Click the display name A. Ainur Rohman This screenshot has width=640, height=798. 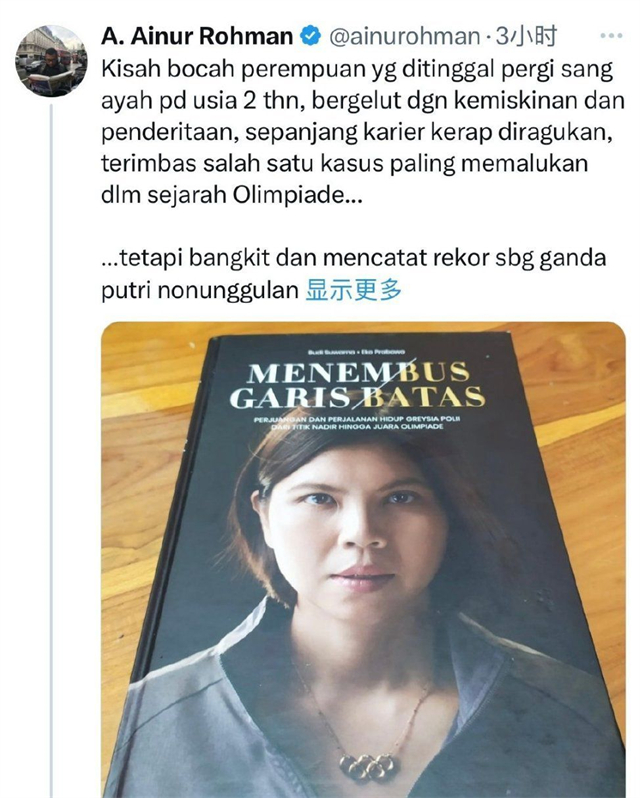[x=197, y=37]
